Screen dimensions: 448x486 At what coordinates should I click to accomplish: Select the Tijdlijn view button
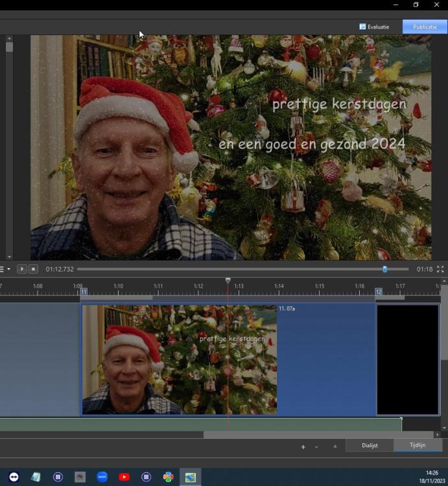(418, 445)
